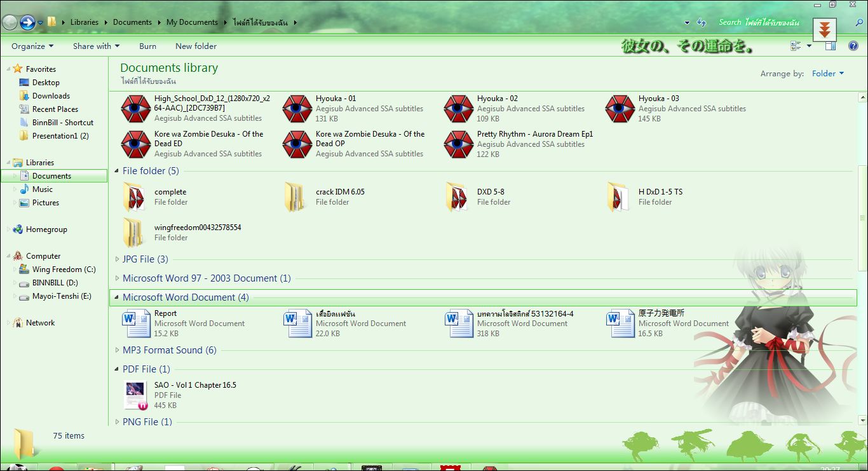
Task: Expand the PNG File (1) group
Action: click(x=117, y=422)
